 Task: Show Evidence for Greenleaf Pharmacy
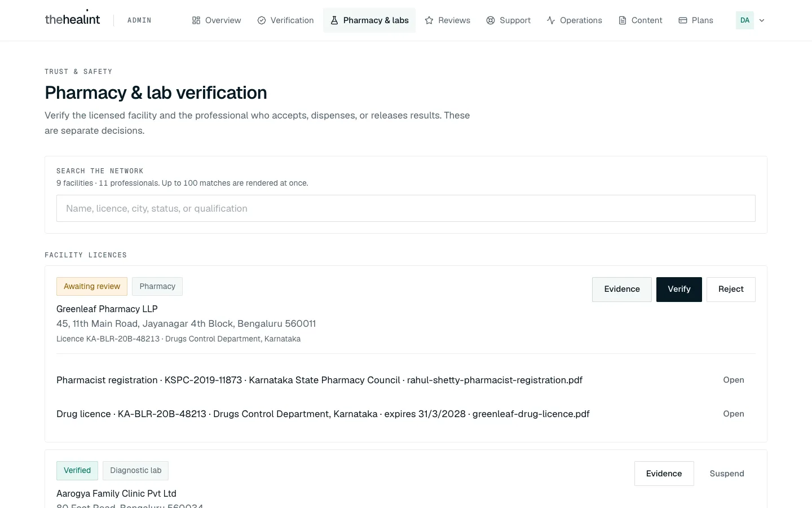point(622,290)
